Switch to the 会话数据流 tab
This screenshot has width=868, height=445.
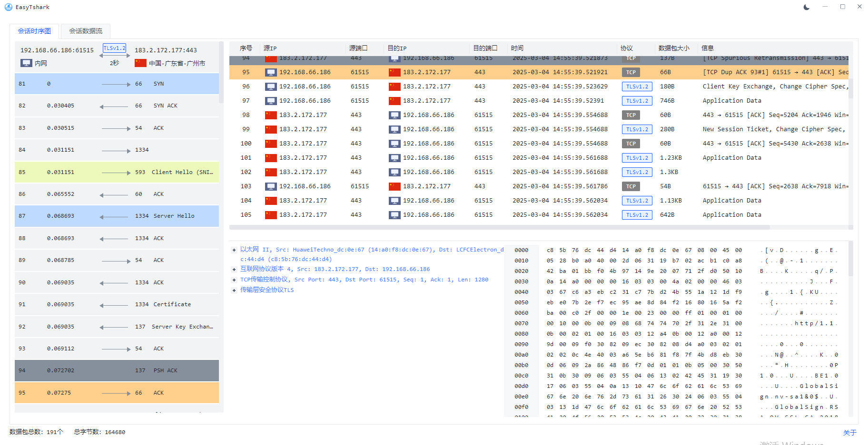pyautogui.click(x=86, y=31)
